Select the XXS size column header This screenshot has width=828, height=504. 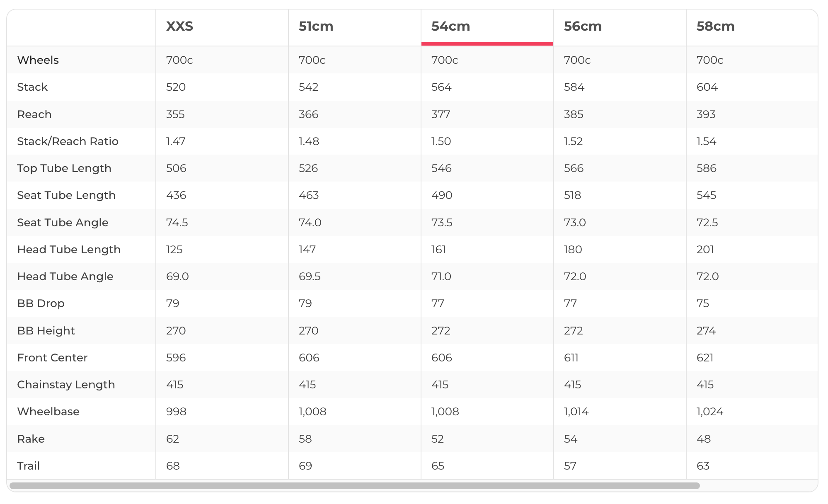180,27
